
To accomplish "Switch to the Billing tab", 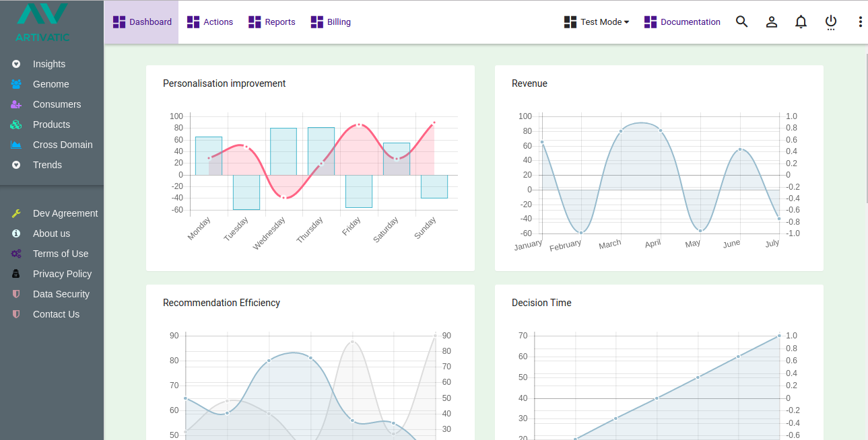I will [x=331, y=22].
